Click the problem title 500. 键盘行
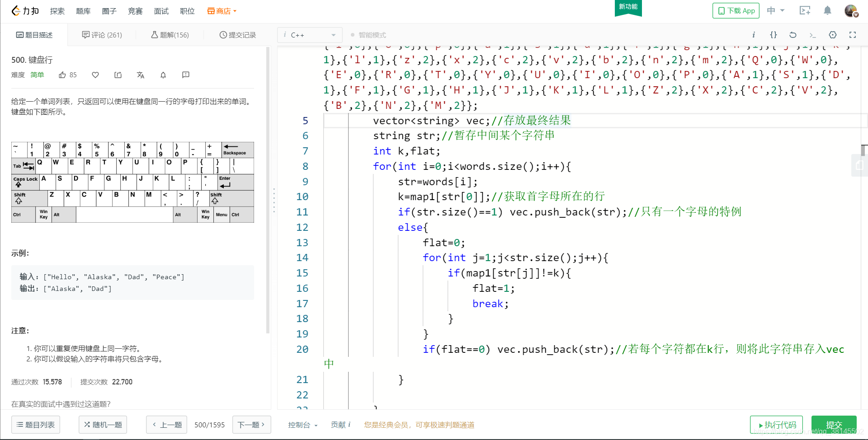Image resolution: width=868 pixels, height=440 pixels. pyautogui.click(x=32, y=60)
